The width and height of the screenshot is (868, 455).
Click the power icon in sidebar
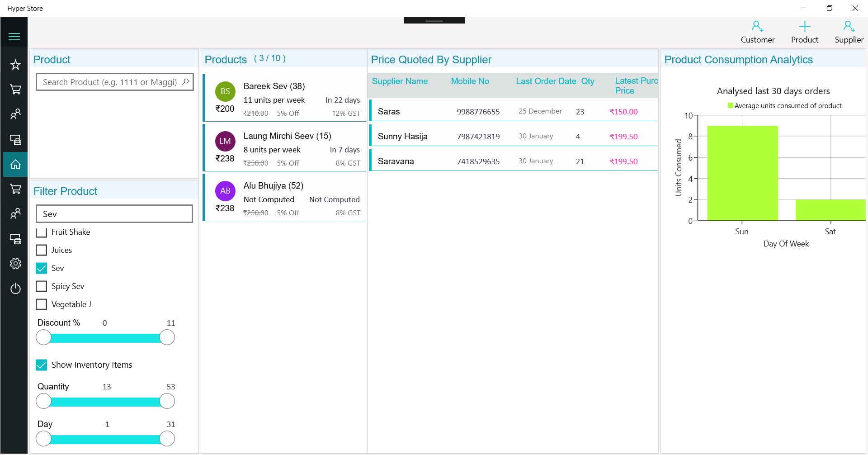[15, 289]
